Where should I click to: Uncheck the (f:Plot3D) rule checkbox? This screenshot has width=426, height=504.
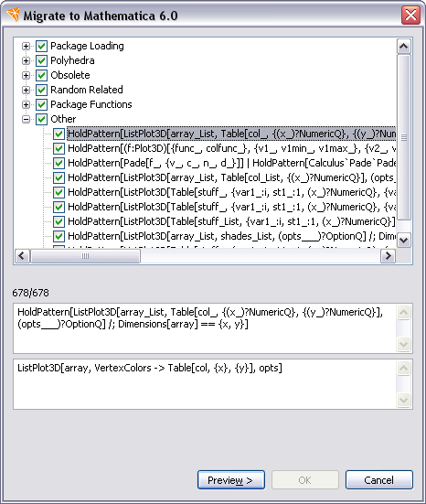point(59,148)
